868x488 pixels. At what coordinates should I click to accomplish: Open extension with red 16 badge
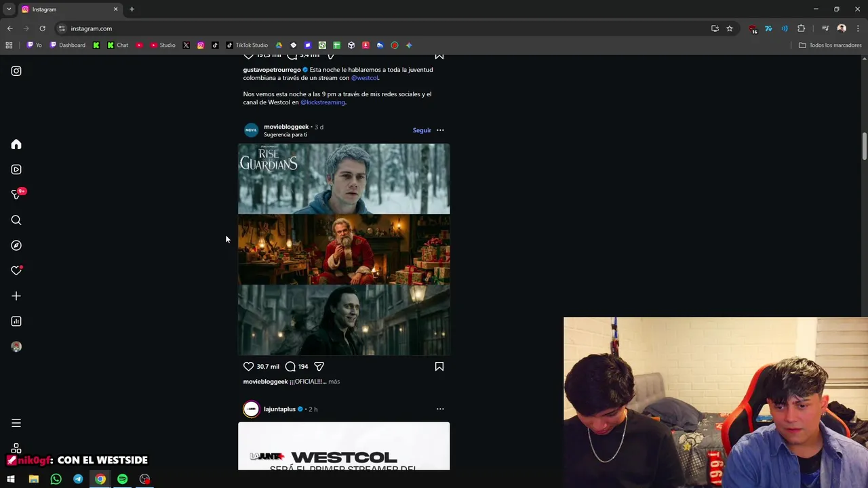click(x=753, y=29)
